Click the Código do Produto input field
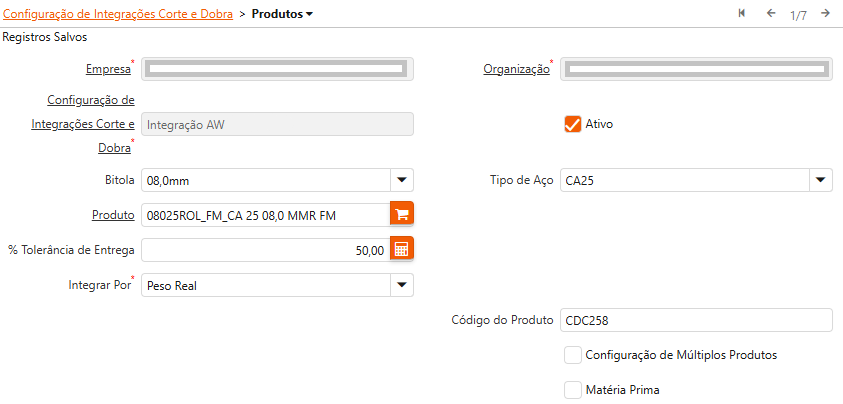Image resolution: width=843 pixels, height=404 pixels. click(696, 320)
